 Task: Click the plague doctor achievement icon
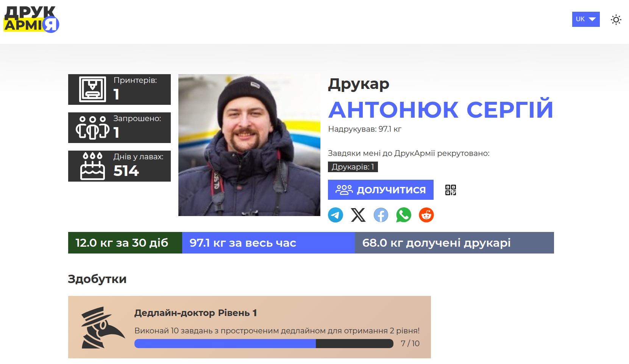[x=103, y=328]
